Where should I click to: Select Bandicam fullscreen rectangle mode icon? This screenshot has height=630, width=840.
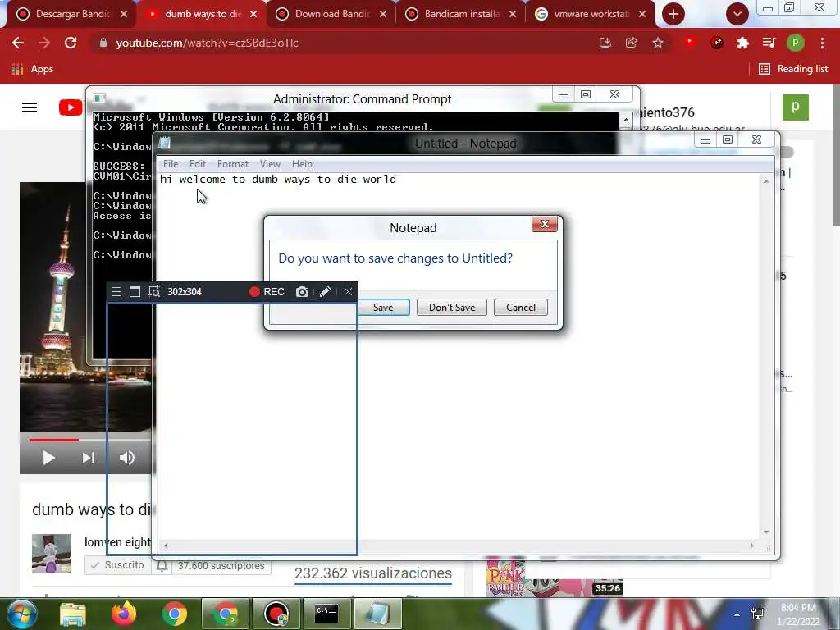coord(135,292)
